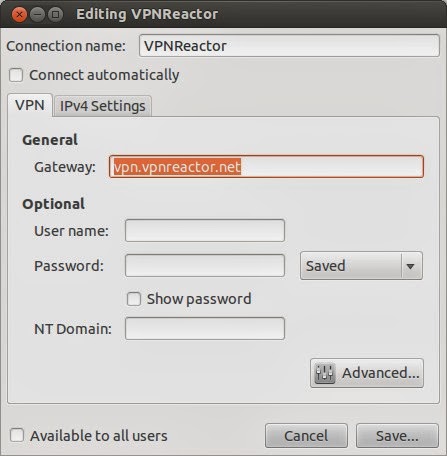Cancel editing the connection
The image size is (447, 456).
pos(306,436)
